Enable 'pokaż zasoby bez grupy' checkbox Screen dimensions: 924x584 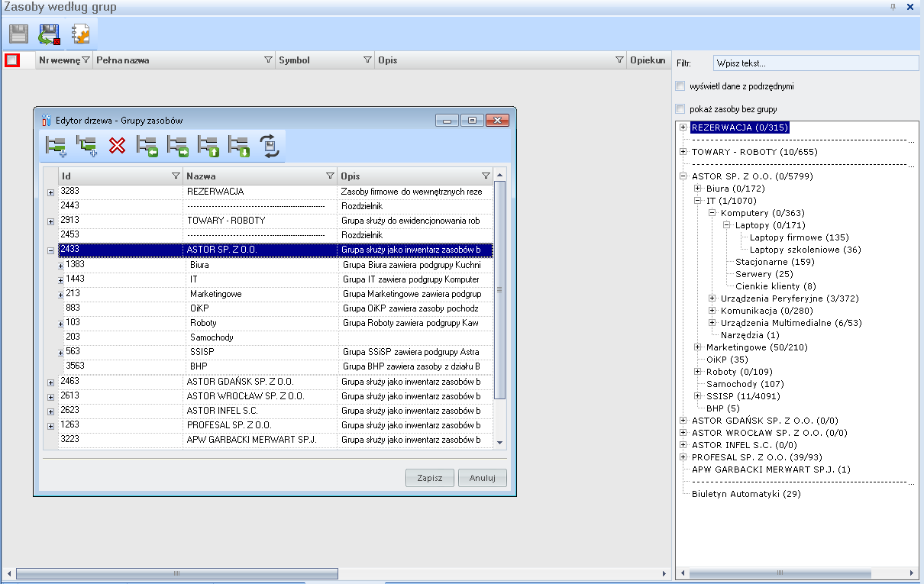(680, 109)
